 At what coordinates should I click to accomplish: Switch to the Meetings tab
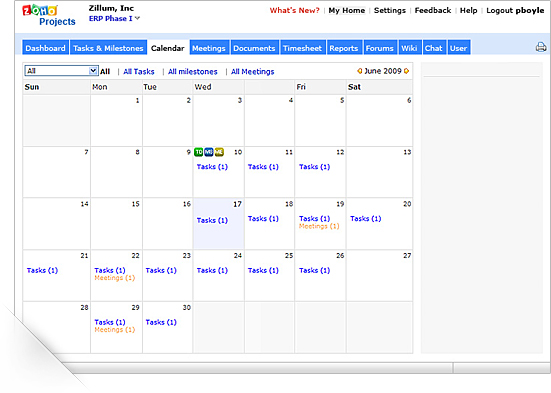click(x=209, y=48)
